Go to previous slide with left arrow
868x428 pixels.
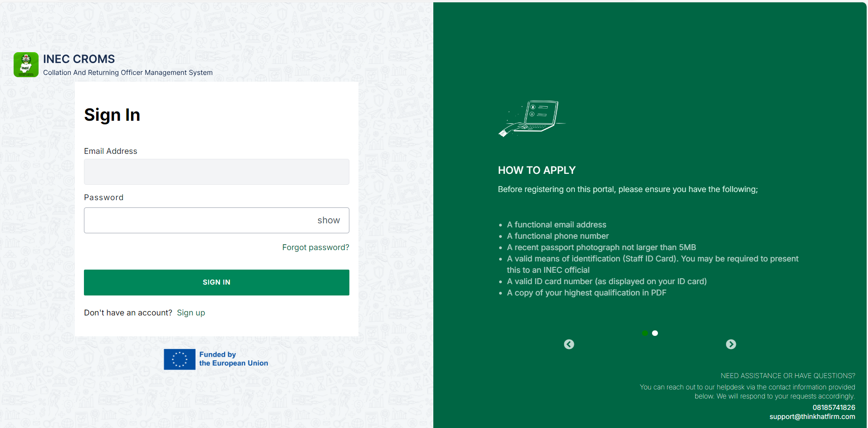[x=569, y=344]
